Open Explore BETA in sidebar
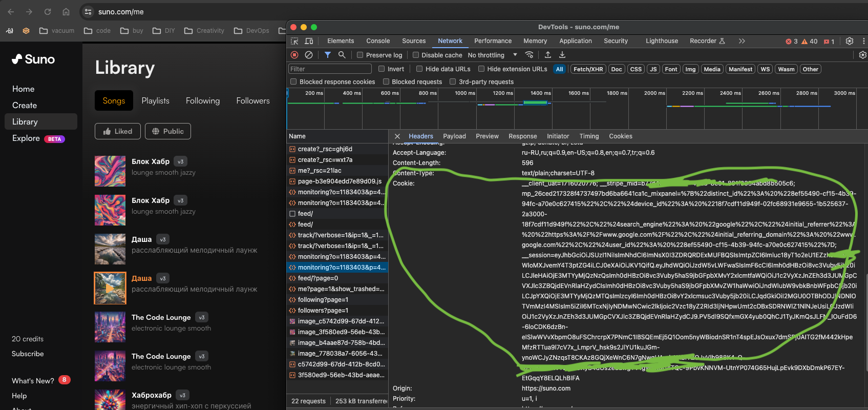This screenshot has height=410, width=868. click(x=38, y=138)
